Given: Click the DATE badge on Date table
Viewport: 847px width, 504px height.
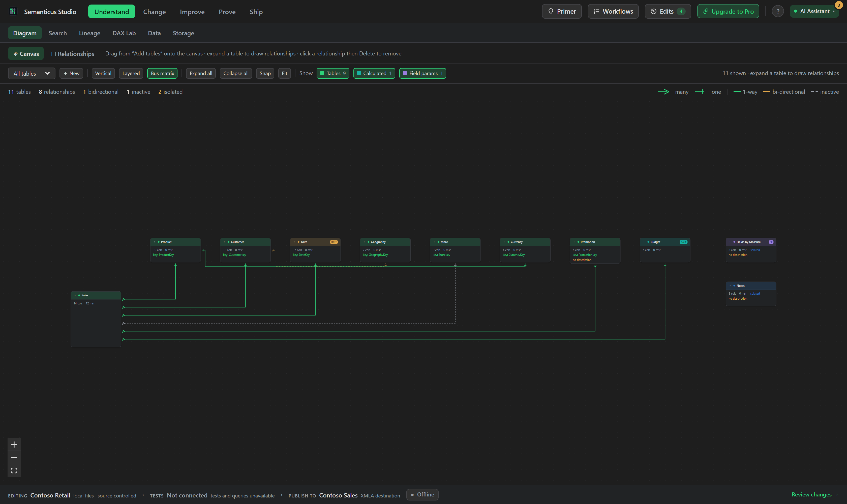Looking at the screenshot, I should [x=334, y=242].
